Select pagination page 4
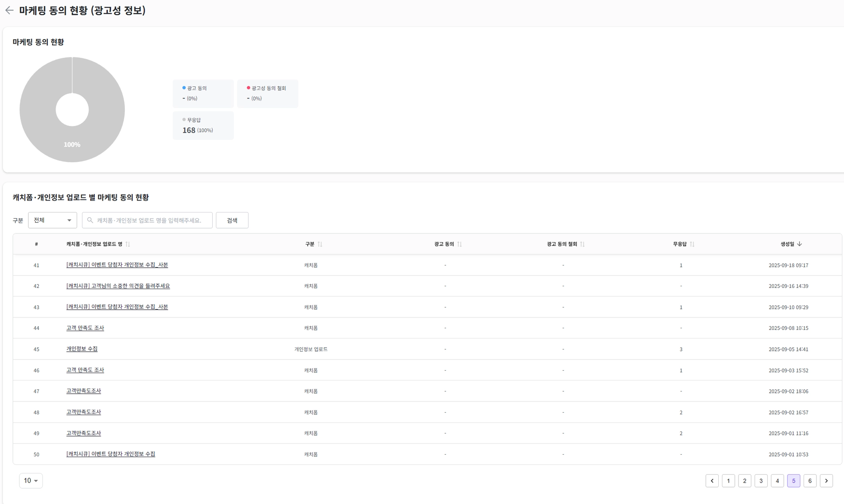The height and width of the screenshot is (504, 844). coord(777,481)
